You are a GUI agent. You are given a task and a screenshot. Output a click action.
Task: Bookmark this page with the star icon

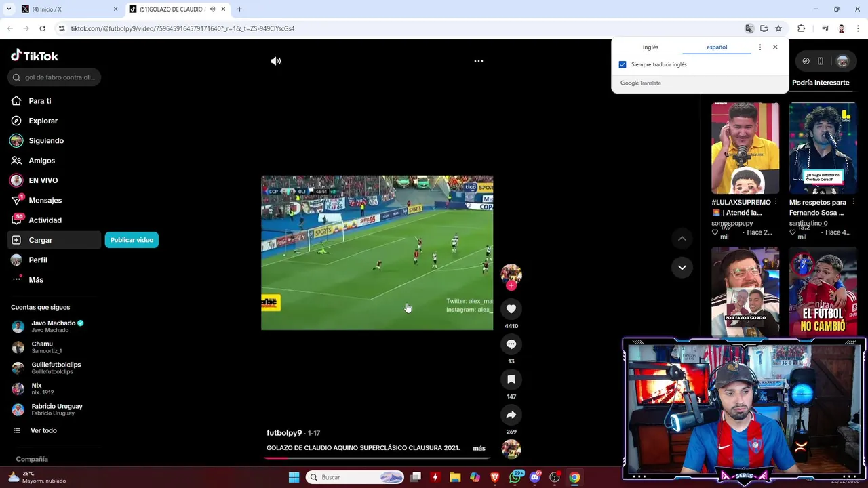coord(778,28)
